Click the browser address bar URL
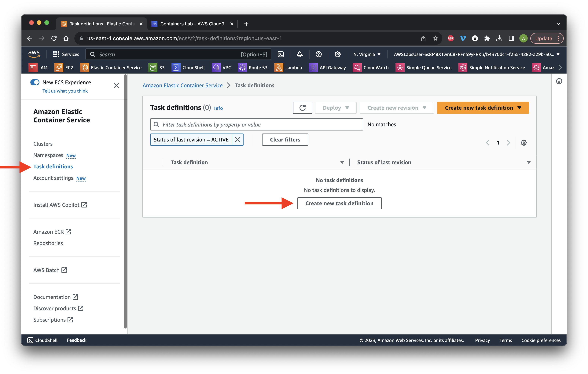Image resolution: width=588 pixels, height=374 pixels. coord(184,38)
